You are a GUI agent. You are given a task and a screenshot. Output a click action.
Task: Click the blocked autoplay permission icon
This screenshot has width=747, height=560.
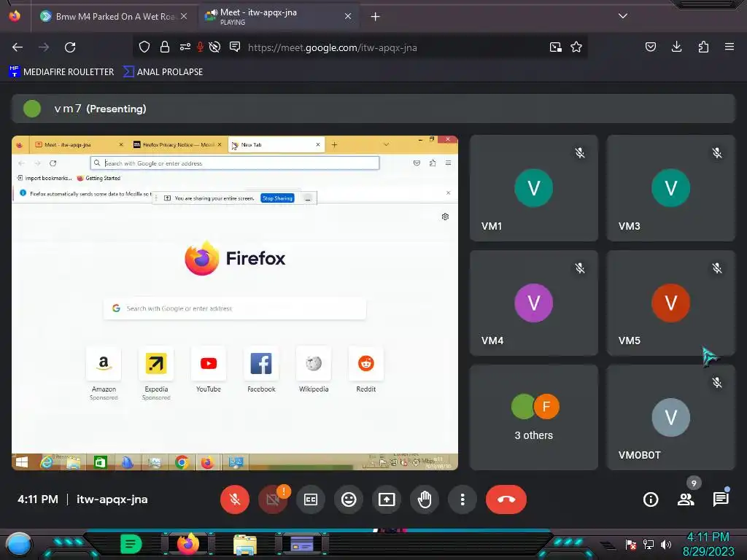tap(215, 47)
